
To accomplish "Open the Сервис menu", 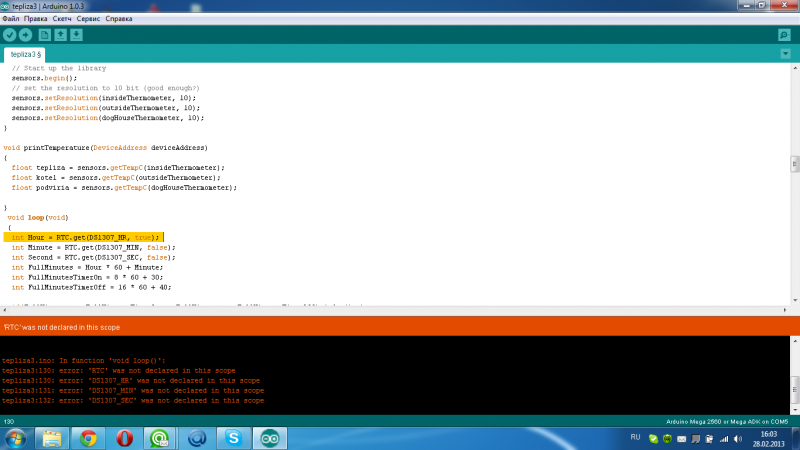I will pos(88,19).
